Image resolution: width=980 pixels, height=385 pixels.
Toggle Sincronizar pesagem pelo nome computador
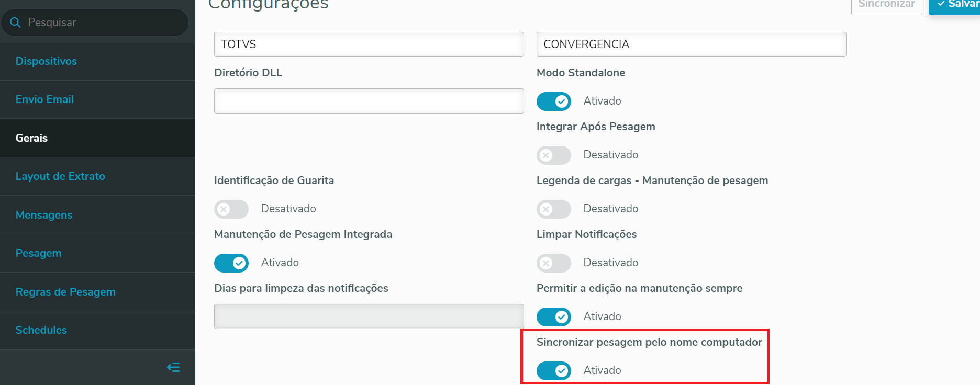pyautogui.click(x=553, y=370)
